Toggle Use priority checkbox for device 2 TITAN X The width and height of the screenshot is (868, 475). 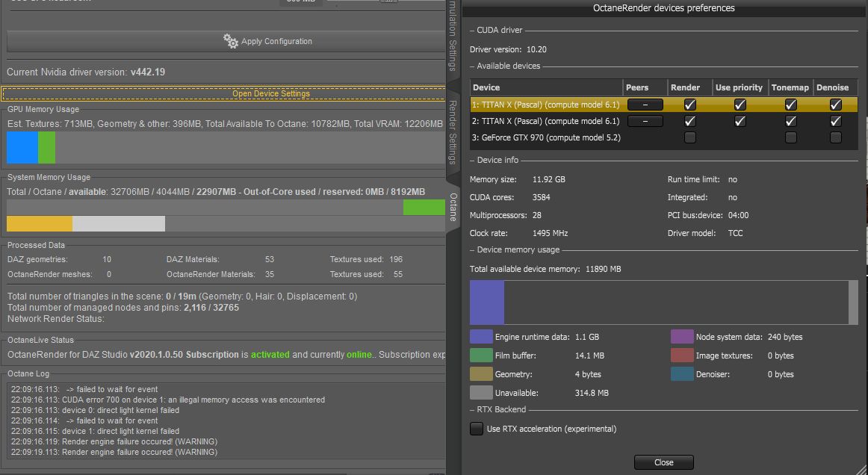[740, 121]
